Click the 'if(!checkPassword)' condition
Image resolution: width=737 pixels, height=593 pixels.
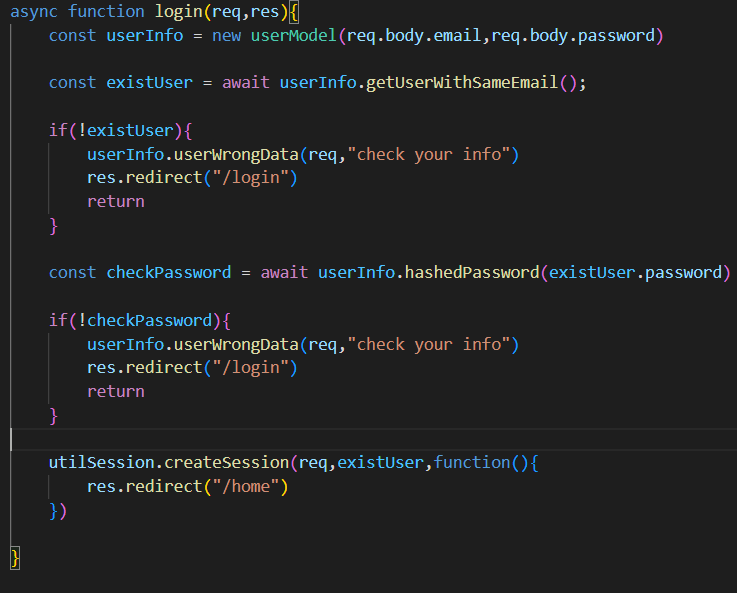pyautogui.click(x=135, y=320)
